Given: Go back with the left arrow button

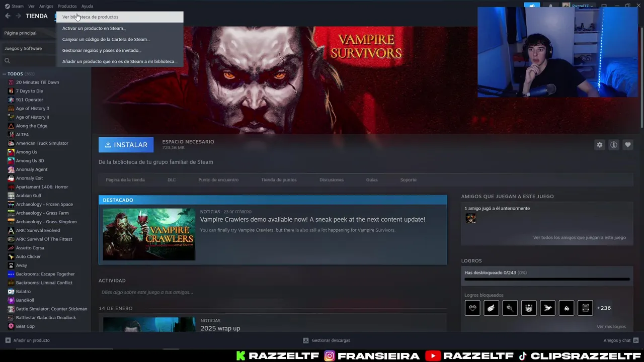Looking at the screenshot, I should tap(8, 16).
